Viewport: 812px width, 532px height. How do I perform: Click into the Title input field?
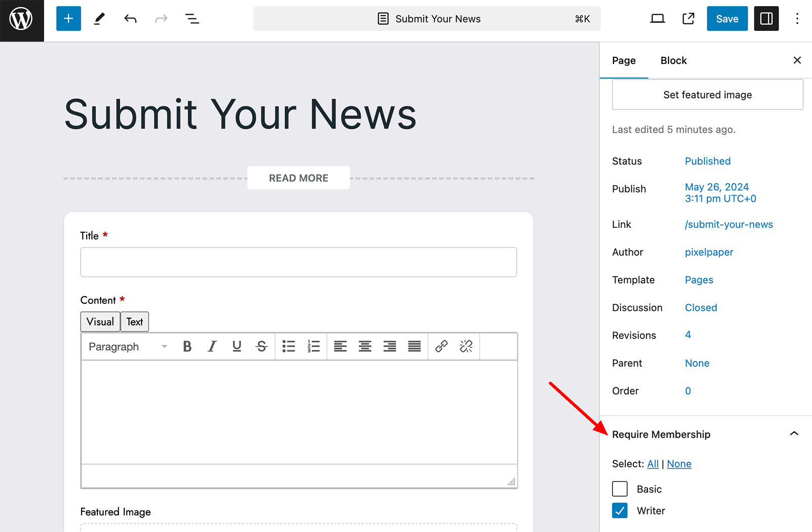298,262
